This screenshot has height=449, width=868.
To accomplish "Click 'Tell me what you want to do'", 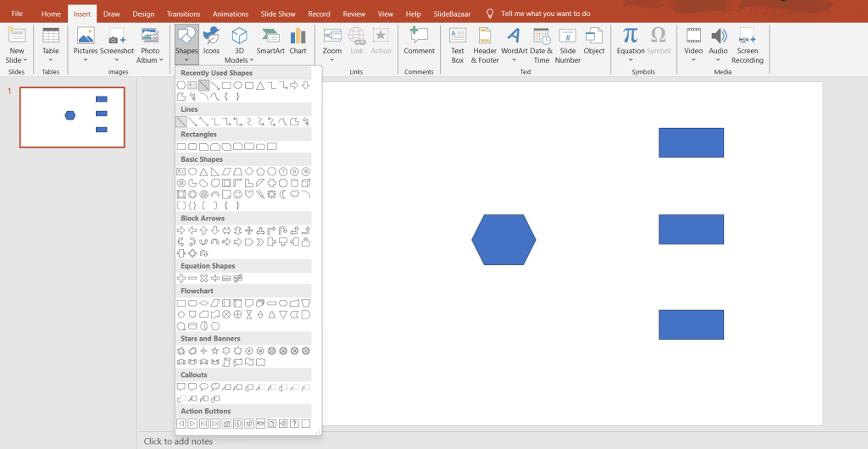I will [x=545, y=14].
